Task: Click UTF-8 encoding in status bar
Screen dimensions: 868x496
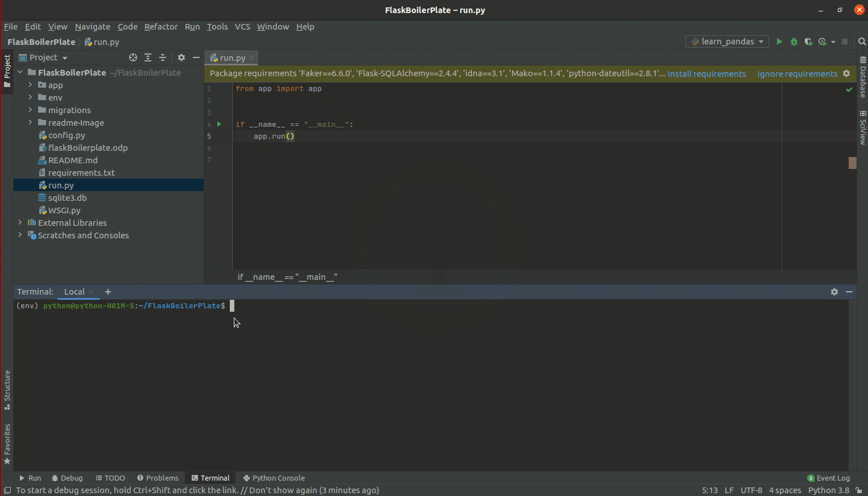Action: 751,490
